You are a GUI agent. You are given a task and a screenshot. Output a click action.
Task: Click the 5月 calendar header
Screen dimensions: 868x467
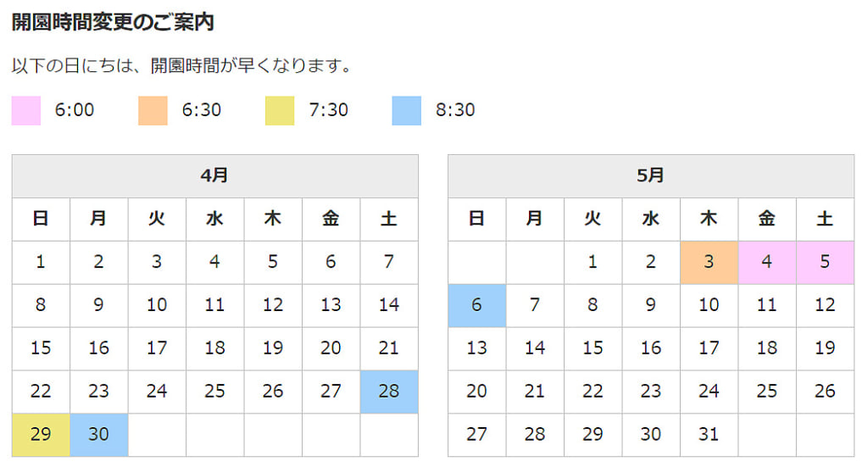[651, 176]
